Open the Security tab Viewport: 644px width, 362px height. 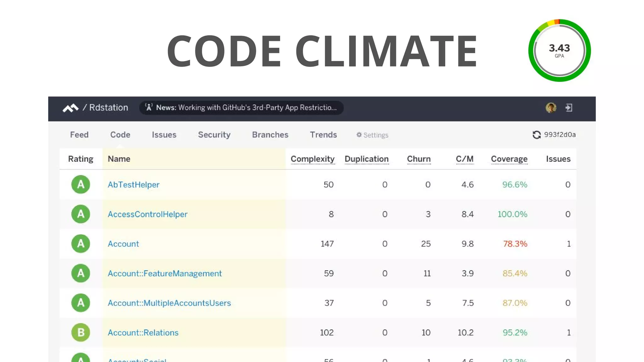point(214,135)
